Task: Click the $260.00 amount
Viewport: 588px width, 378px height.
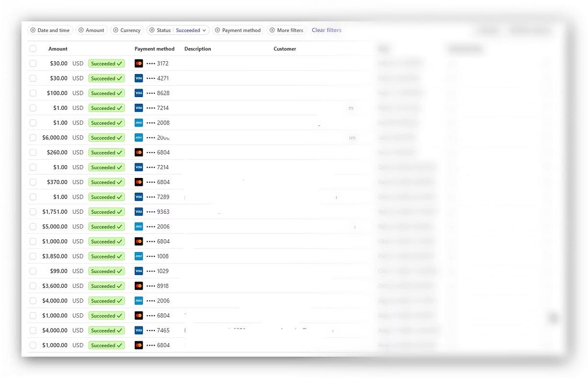Action: pos(57,152)
